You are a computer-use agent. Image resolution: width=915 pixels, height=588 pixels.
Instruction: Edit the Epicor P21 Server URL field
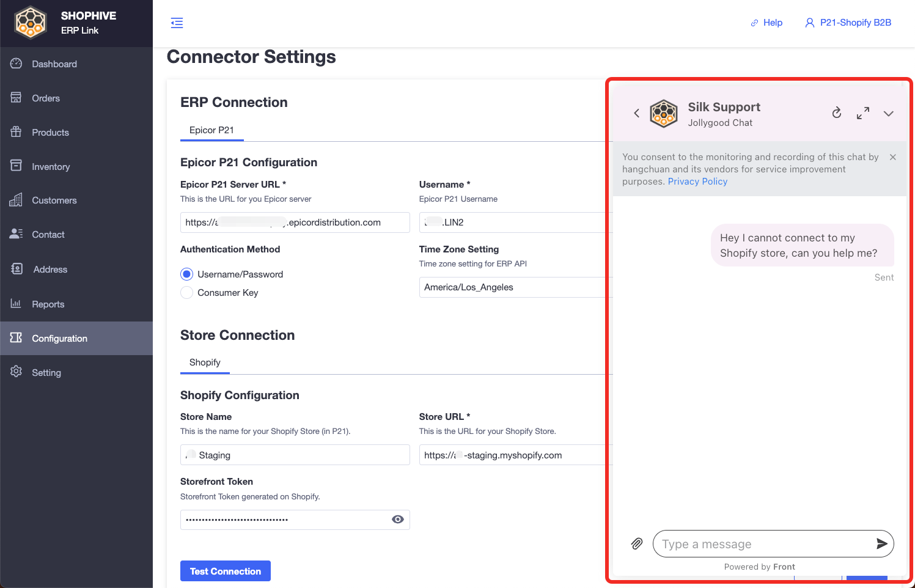point(295,222)
